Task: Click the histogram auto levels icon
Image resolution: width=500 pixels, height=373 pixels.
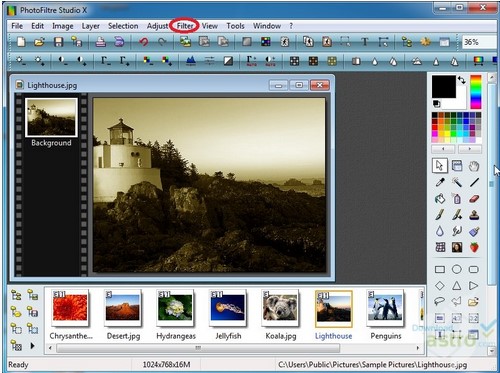Action: pyautogui.click(x=191, y=61)
